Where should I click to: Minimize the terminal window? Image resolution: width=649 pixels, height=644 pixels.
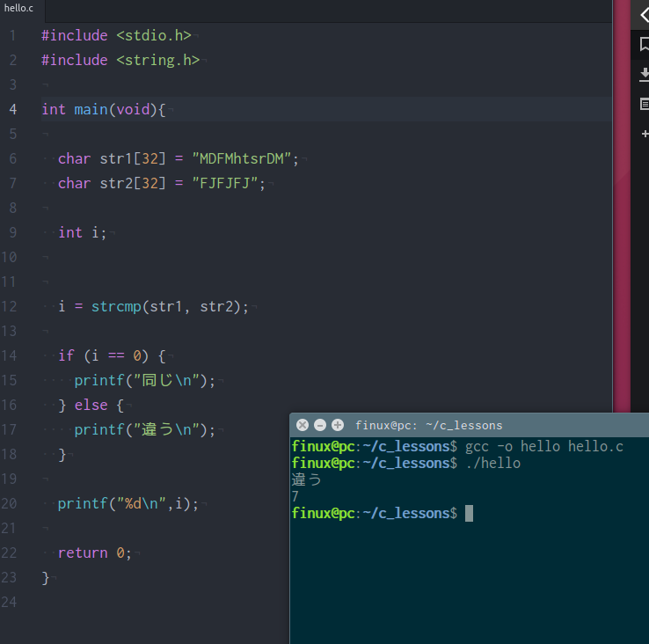320,425
